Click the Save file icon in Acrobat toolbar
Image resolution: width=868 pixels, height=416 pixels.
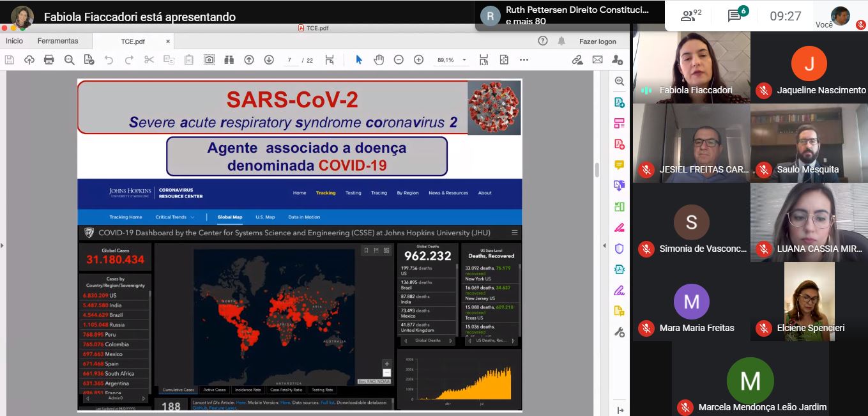point(10,59)
